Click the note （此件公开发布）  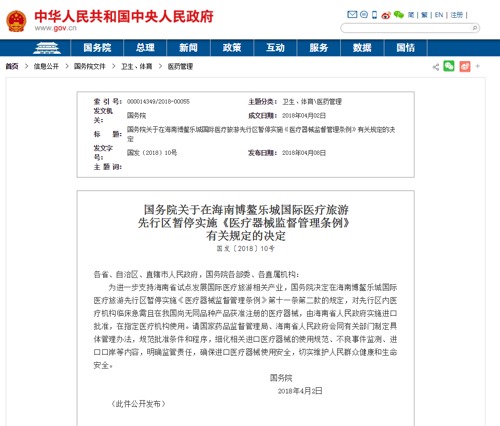[138, 404]
